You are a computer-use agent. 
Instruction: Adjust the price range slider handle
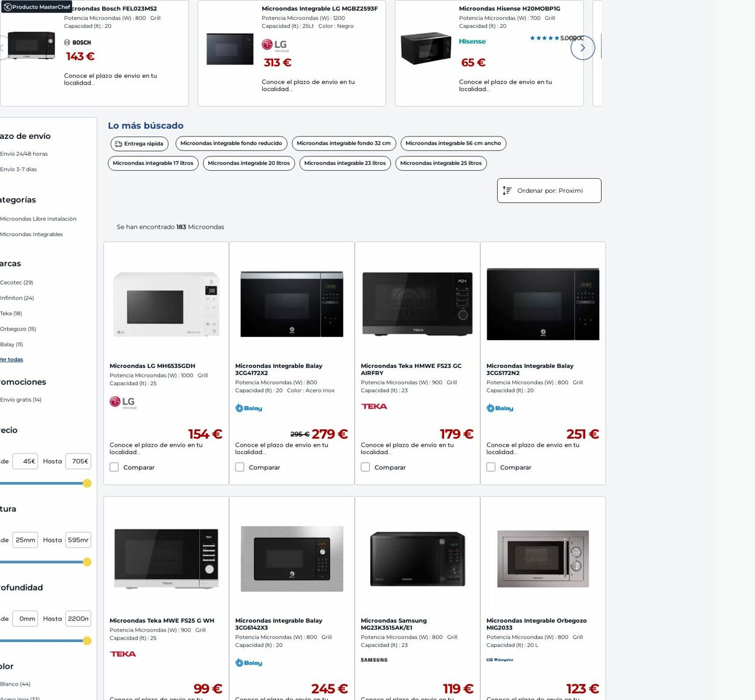(87, 483)
